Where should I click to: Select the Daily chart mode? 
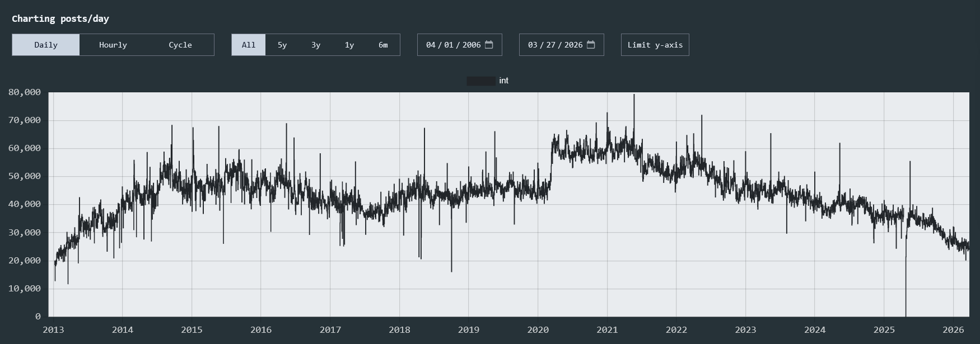point(46,45)
